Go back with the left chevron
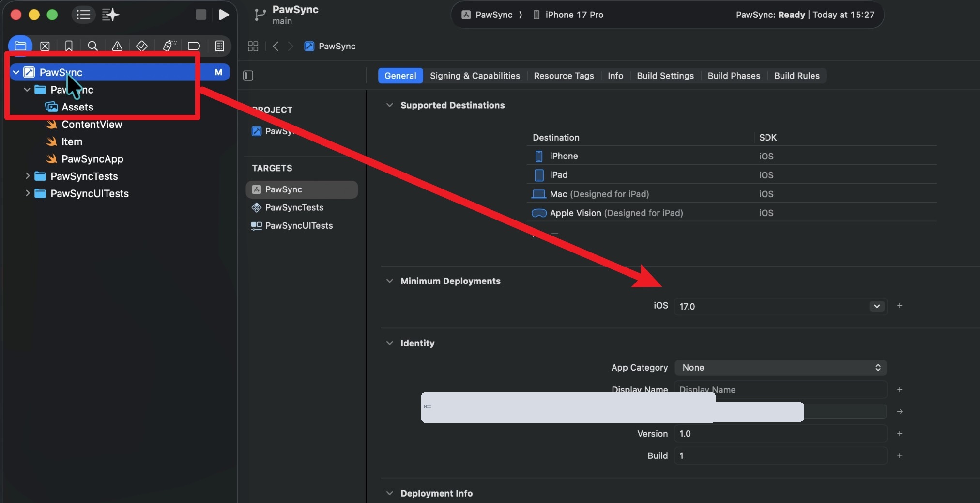Viewport: 980px width, 503px height. tap(276, 46)
